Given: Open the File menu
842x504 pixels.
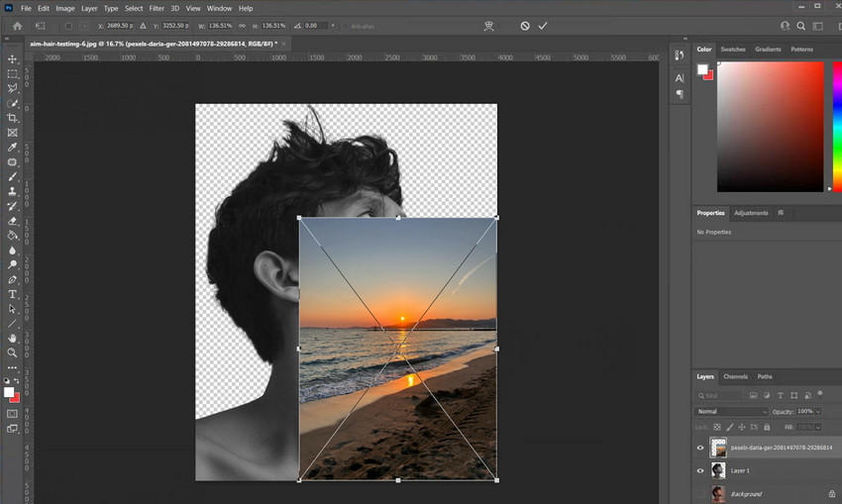Looking at the screenshot, I should tap(26, 8).
